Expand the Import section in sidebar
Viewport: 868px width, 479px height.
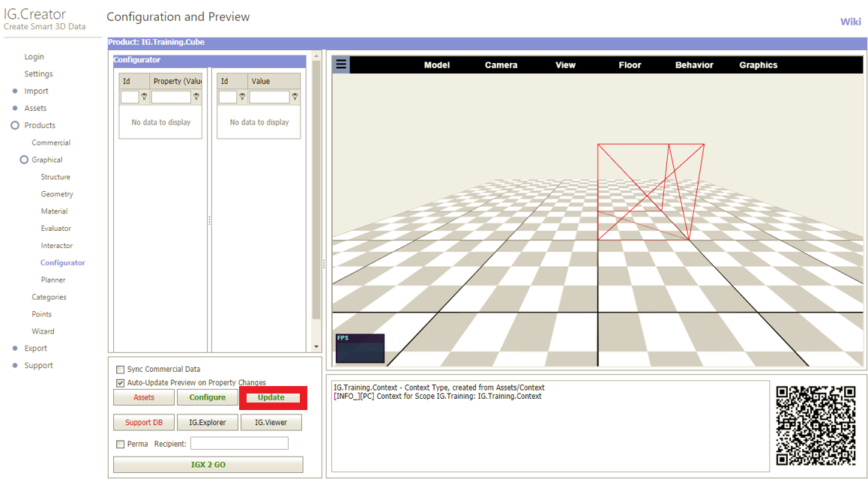[x=15, y=91]
